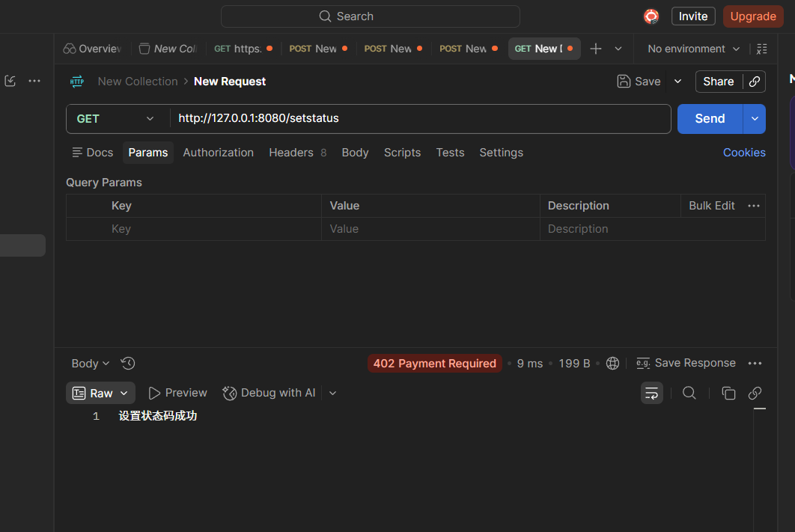
Task: Open the sidebar import icon
Action: (x=10, y=81)
